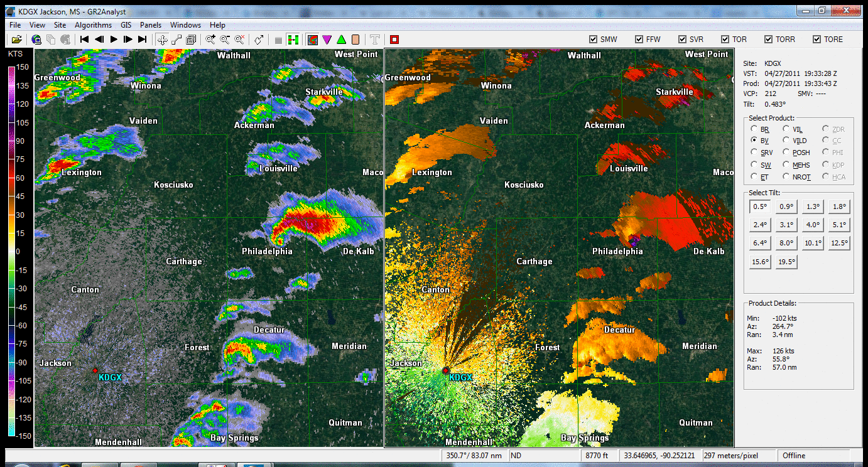Open the View menu

(37, 25)
